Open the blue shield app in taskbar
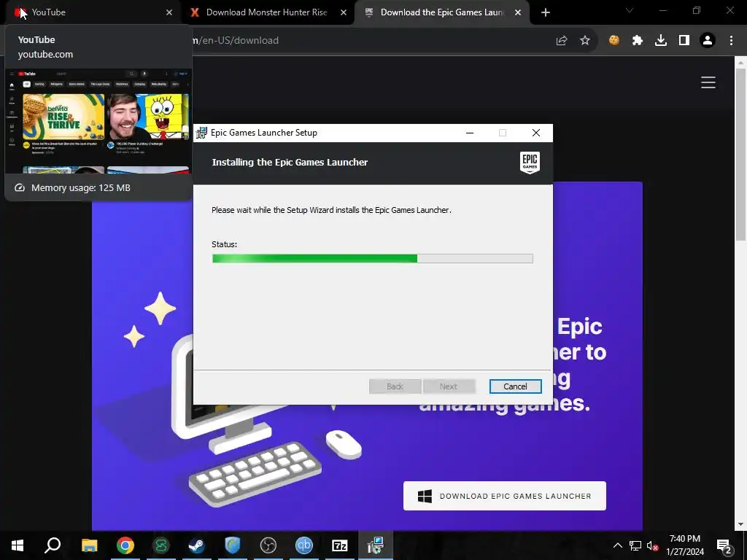747x560 pixels. tap(233, 545)
